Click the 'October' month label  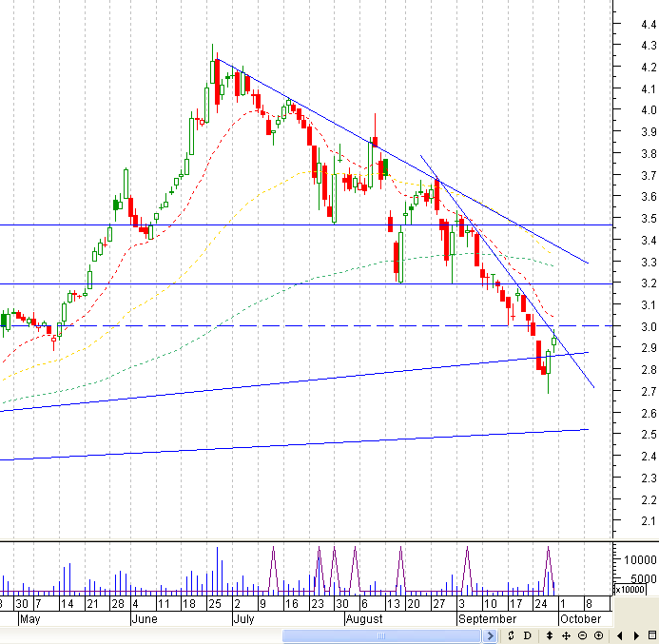(x=580, y=618)
